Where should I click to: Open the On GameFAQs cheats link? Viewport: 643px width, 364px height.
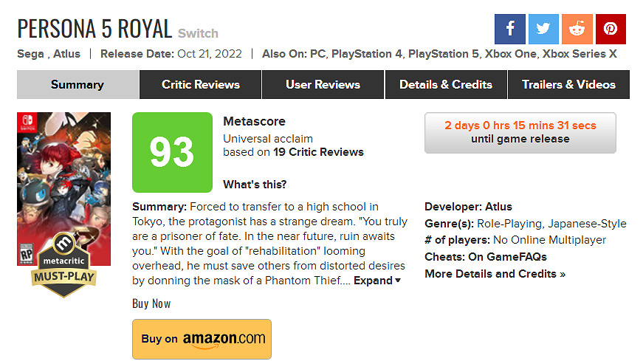coord(507,257)
